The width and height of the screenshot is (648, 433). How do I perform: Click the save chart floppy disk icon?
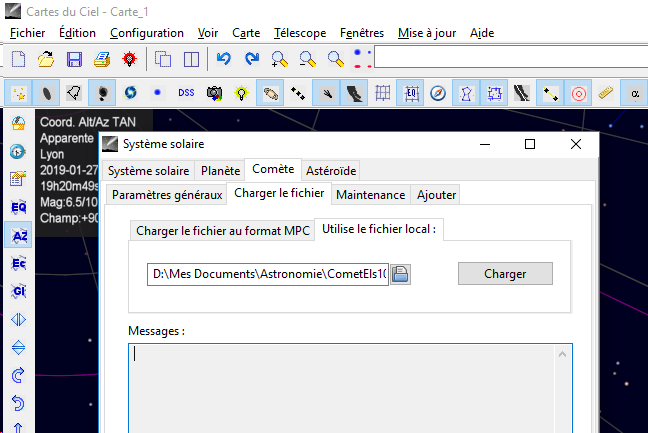coord(74,59)
